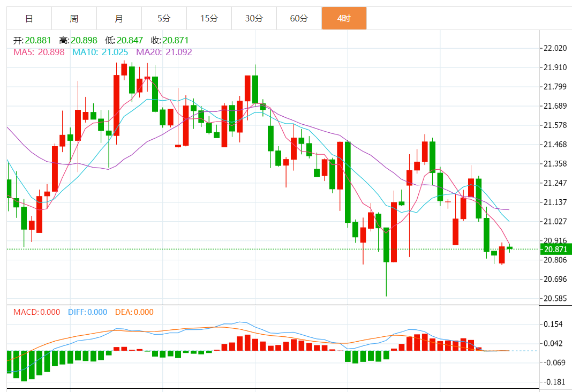Click the 21.910 price axis label
The height and width of the screenshot is (392, 572).
pyautogui.click(x=555, y=67)
